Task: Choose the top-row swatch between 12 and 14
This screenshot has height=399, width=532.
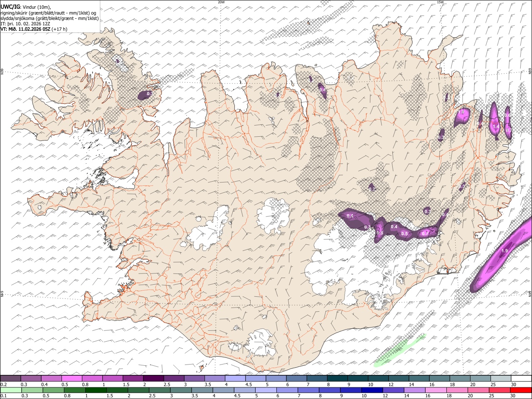Action: [x=399, y=379]
